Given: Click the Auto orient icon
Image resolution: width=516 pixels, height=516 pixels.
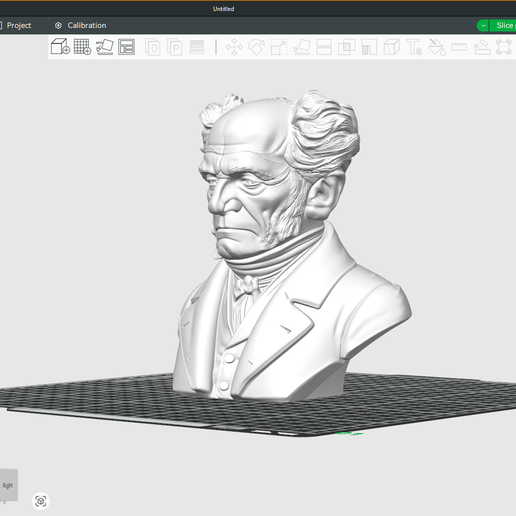Looking at the screenshot, I should coord(105,47).
